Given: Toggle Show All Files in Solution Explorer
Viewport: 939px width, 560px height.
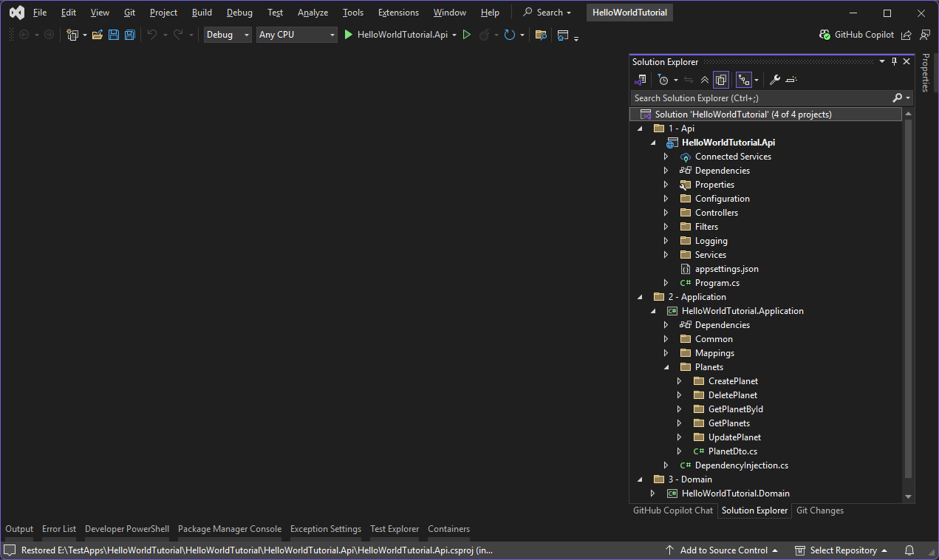Looking at the screenshot, I should pos(721,80).
